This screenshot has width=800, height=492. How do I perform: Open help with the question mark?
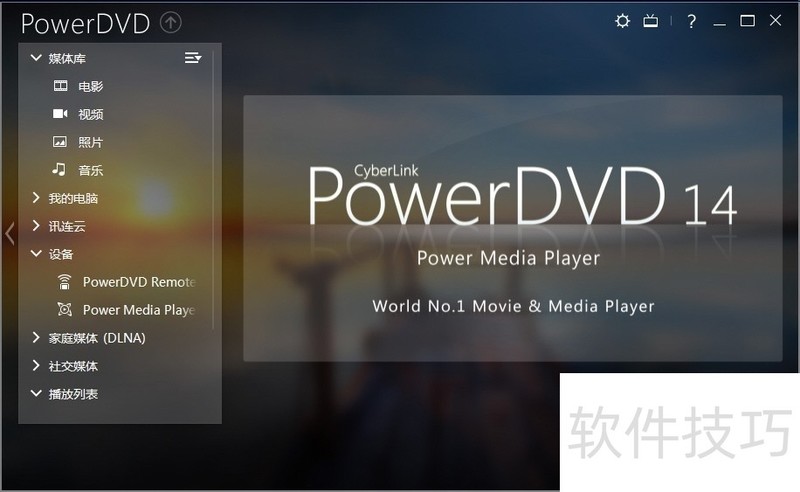pos(691,21)
